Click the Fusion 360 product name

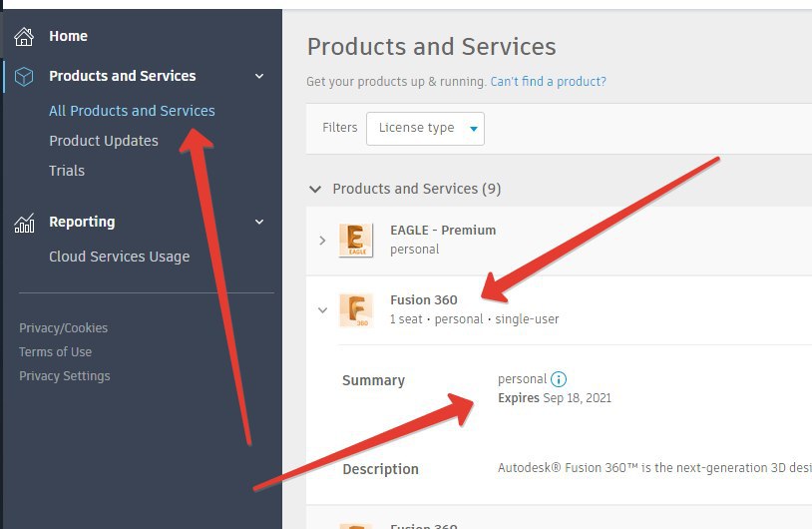(424, 300)
